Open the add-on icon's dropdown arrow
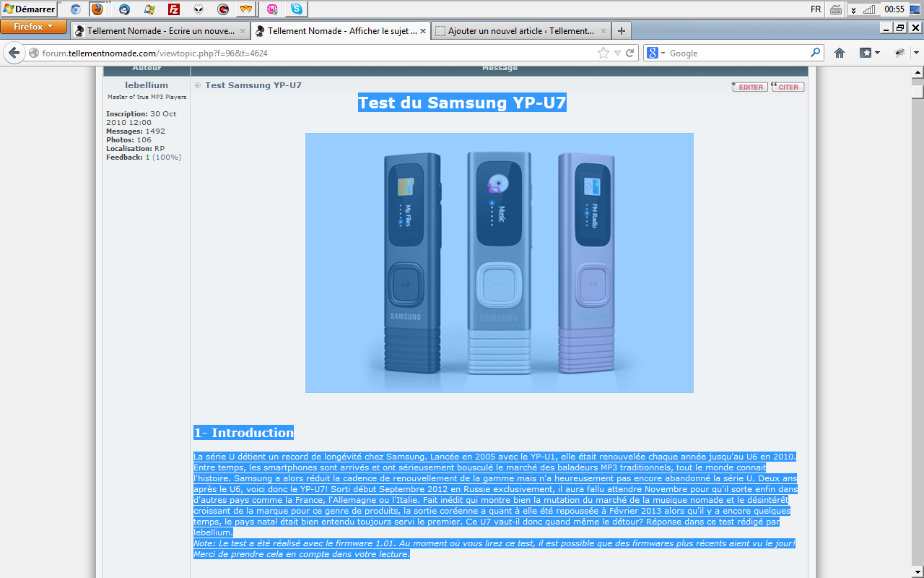The width and height of the screenshot is (924, 578). (916, 53)
